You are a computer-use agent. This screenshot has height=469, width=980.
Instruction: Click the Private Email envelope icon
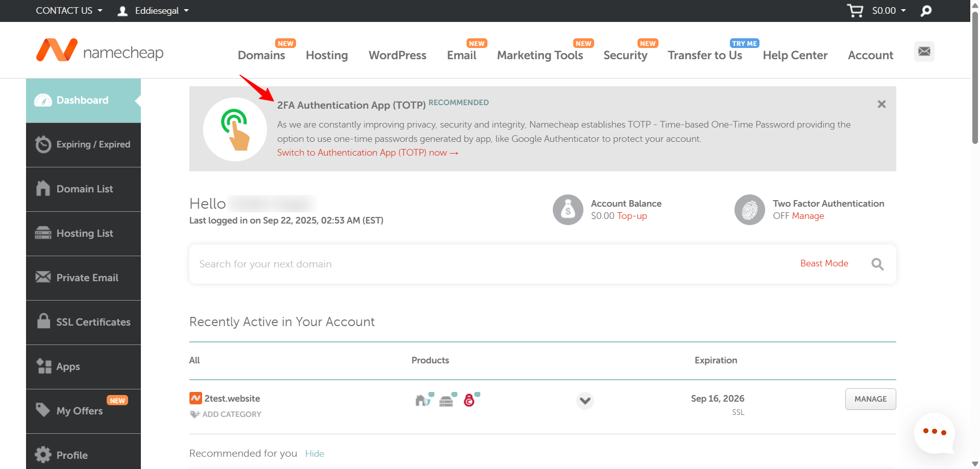pyautogui.click(x=43, y=277)
